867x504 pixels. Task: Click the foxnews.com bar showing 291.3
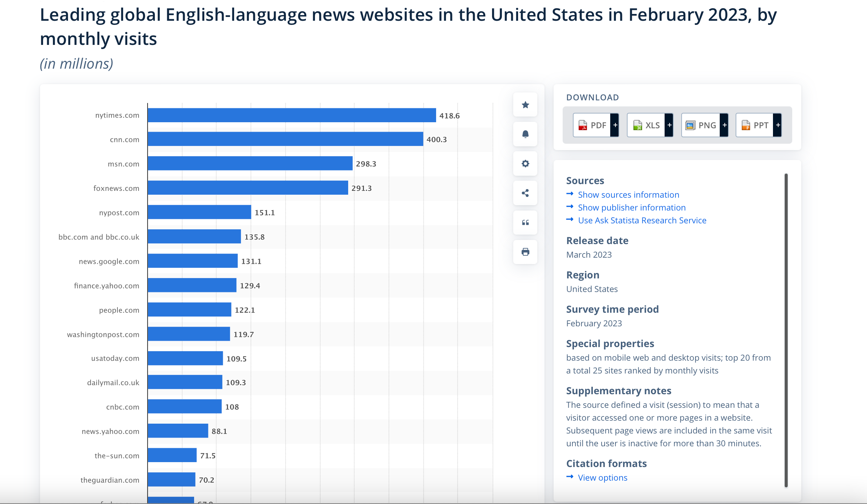tap(248, 188)
